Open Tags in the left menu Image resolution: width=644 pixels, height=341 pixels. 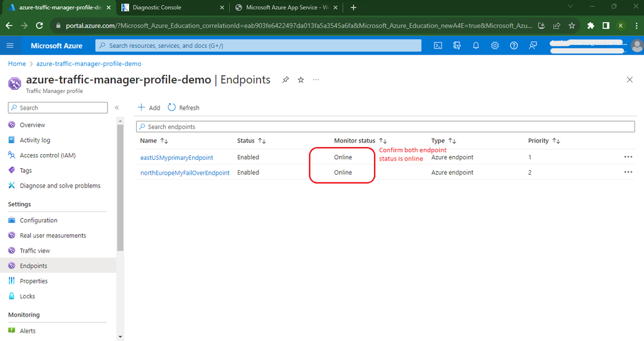coord(26,170)
